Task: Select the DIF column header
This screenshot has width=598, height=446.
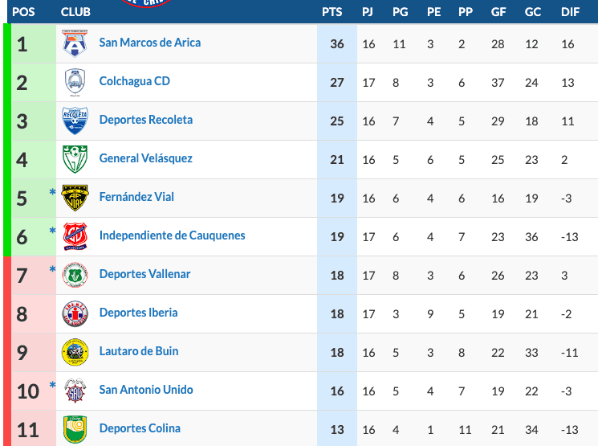Action: [x=570, y=12]
